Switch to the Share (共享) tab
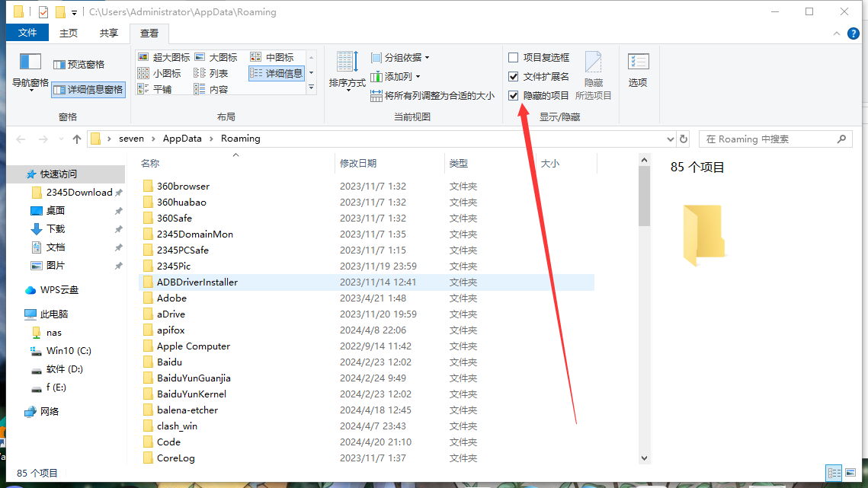This screenshot has height=488, width=868. tap(108, 33)
